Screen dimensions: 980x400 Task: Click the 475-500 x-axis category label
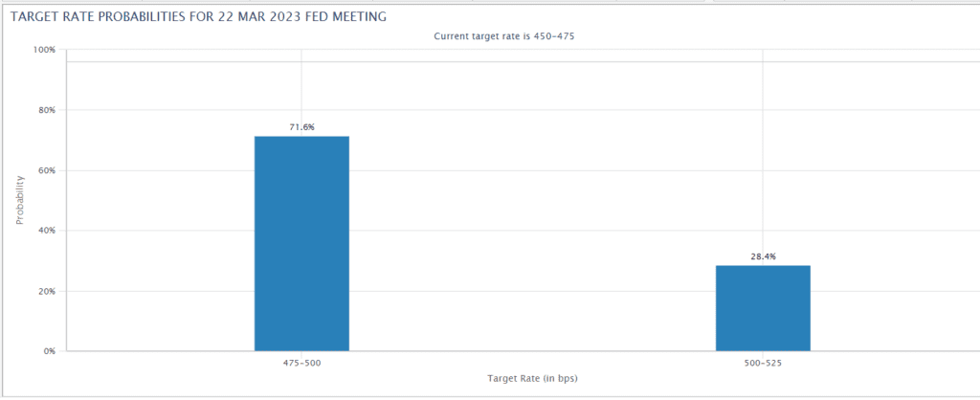(x=301, y=364)
